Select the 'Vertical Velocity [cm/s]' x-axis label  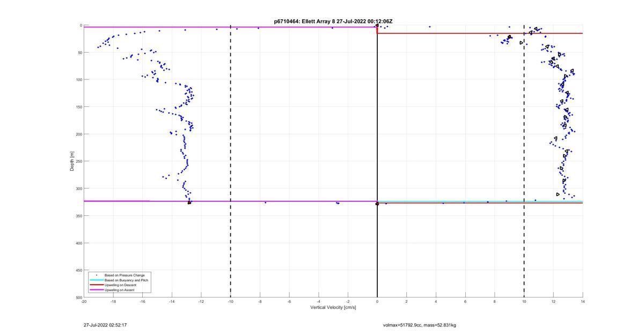tap(333, 308)
